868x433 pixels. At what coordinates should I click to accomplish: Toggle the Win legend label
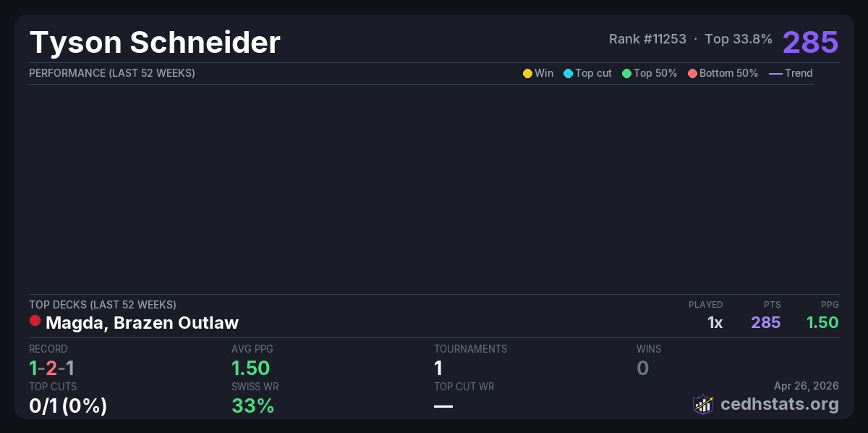coord(544,73)
